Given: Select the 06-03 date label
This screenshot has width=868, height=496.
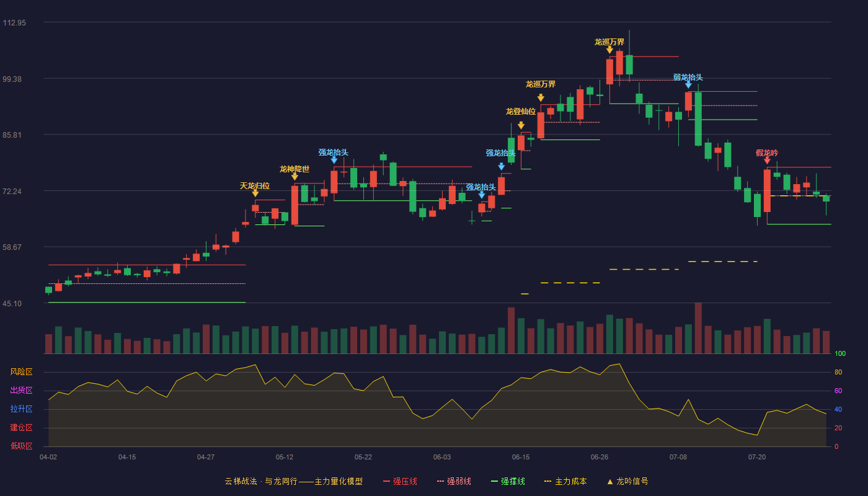Looking at the screenshot, I should 442,457.
